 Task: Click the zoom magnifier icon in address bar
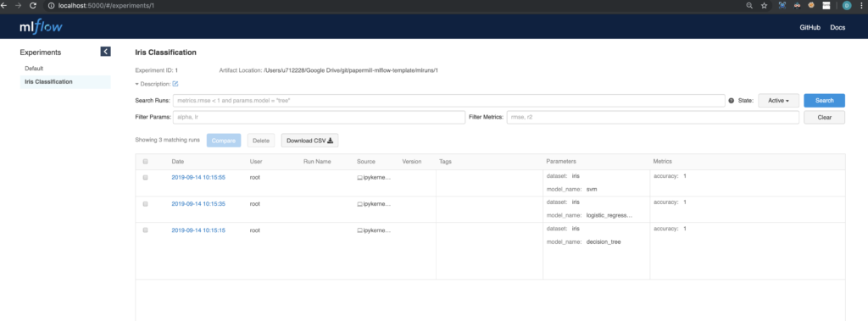749,5
